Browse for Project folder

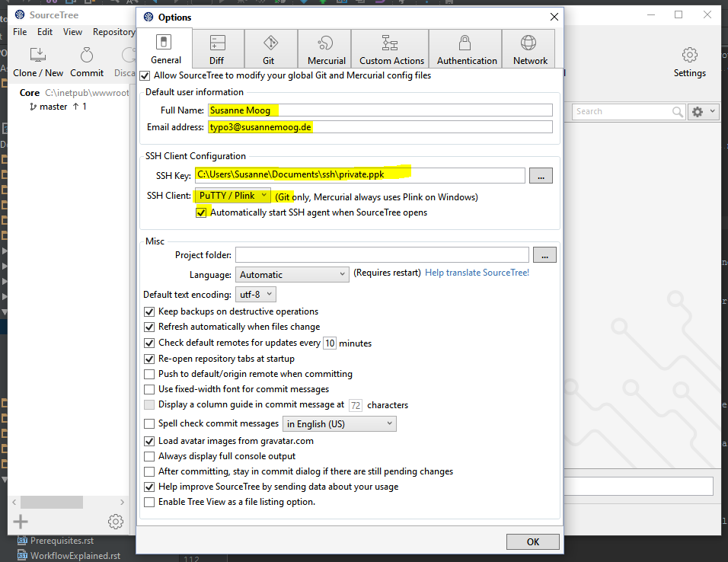(544, 255)
